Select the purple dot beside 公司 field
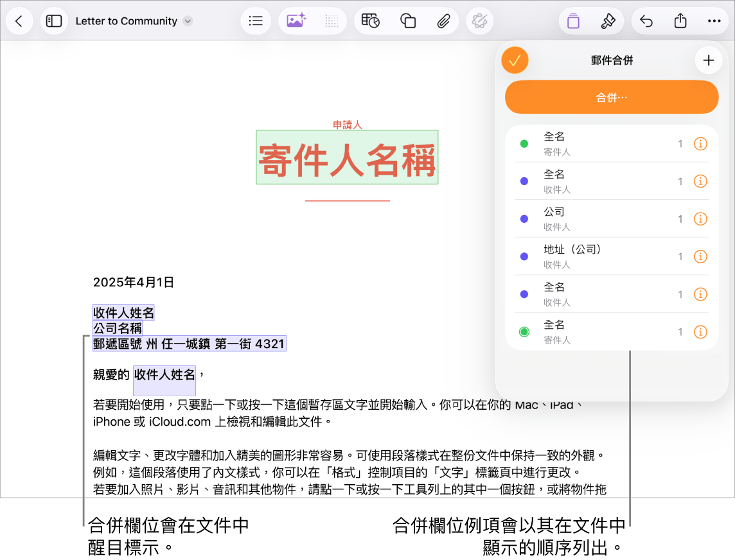Screen dimensions: 735x560 (524, 218)
